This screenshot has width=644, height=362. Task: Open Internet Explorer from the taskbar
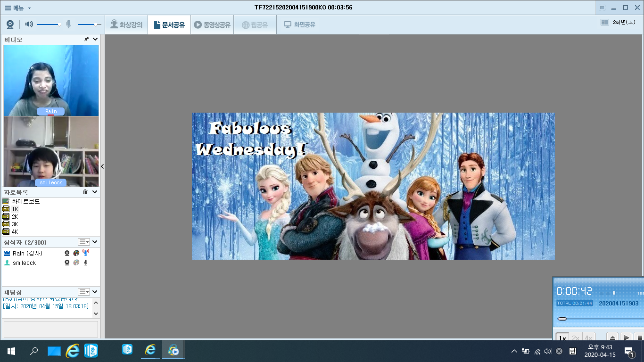pos(73,351)
